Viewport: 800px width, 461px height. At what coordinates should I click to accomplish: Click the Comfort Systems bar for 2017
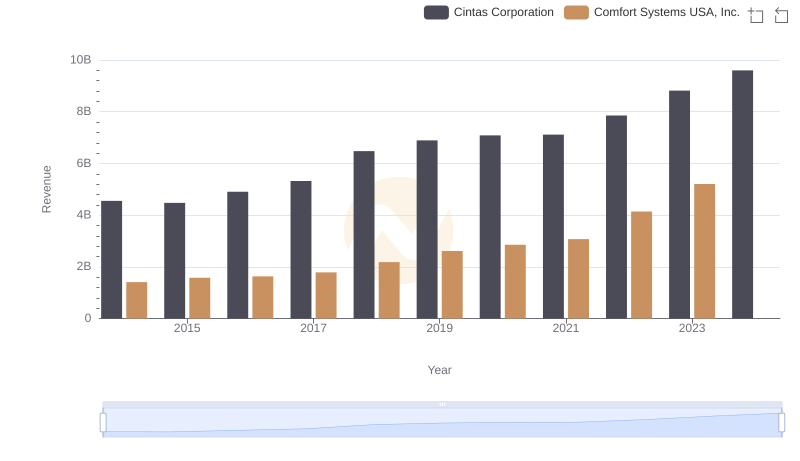click(x=326, y=295)
